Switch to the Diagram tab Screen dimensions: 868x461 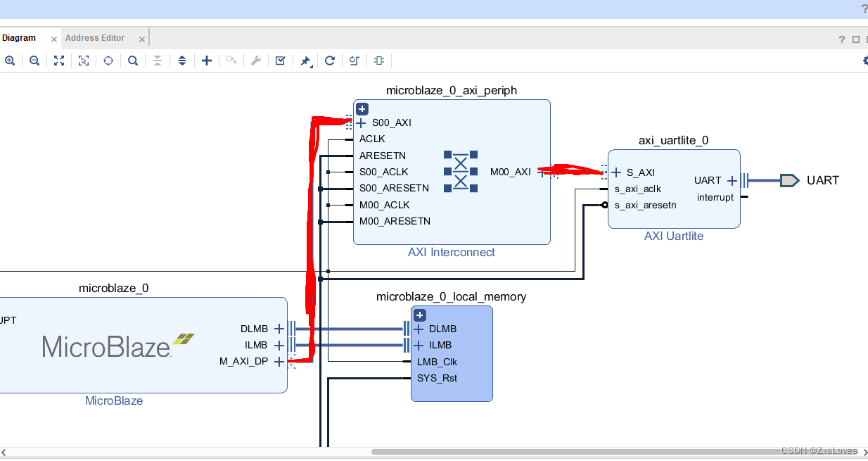[19, 38]
